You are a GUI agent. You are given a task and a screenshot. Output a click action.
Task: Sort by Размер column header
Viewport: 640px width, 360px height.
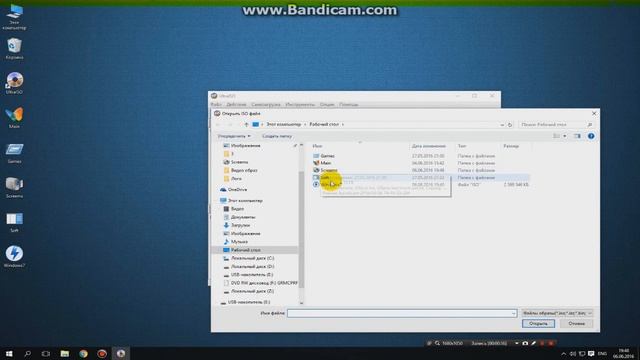pyautogui.click(x=511, y=146)
